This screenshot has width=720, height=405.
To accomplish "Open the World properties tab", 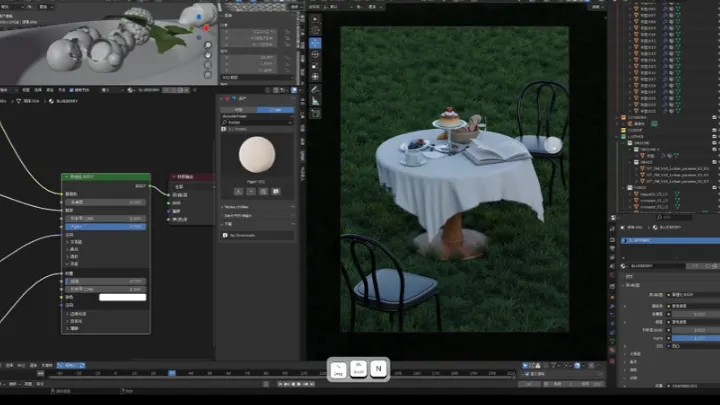I will [x=613, y=276].
